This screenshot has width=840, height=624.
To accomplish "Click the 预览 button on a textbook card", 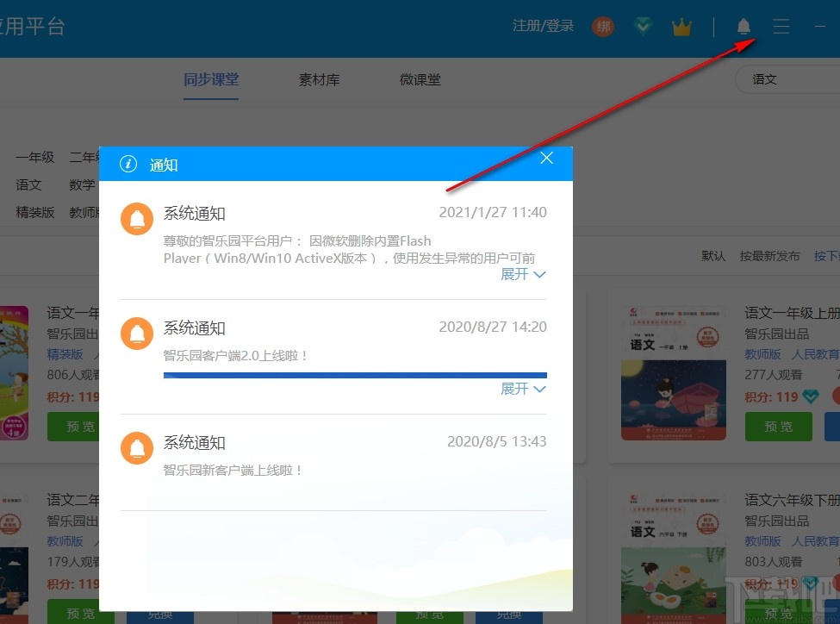I will point(778,427).
